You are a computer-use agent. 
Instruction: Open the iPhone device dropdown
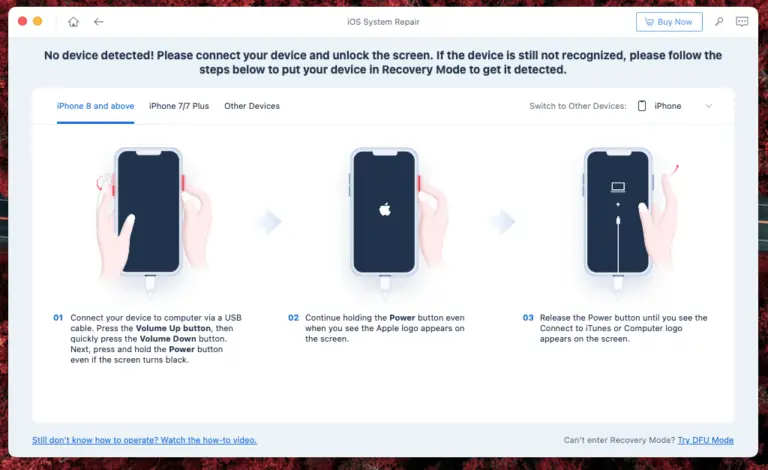(675, 106)
